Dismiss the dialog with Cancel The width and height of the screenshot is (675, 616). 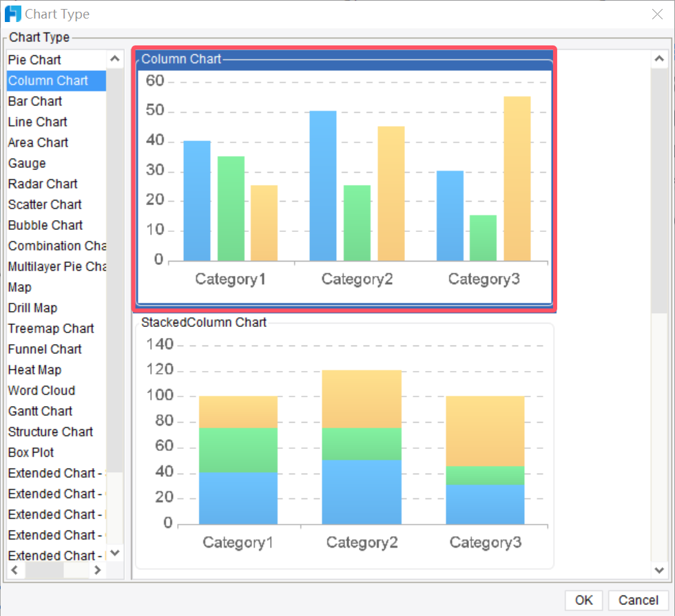tap(638, 600)
